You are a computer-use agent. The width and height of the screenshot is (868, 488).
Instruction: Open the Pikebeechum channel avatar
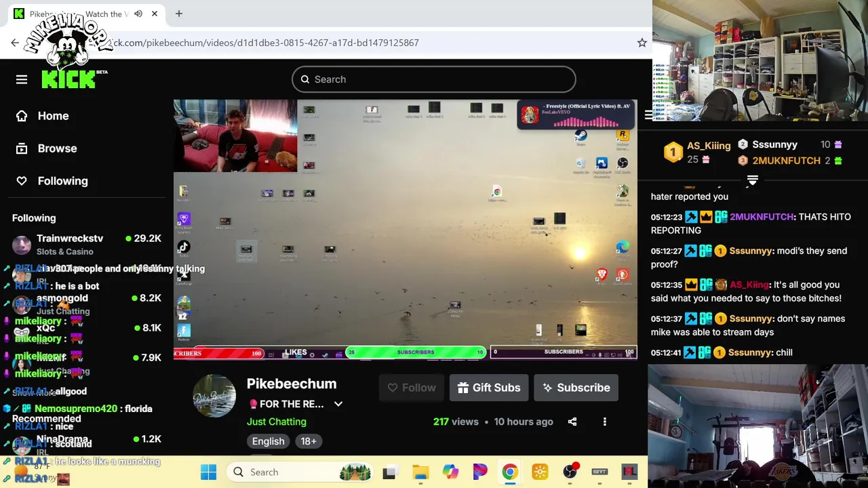point(214,396)
